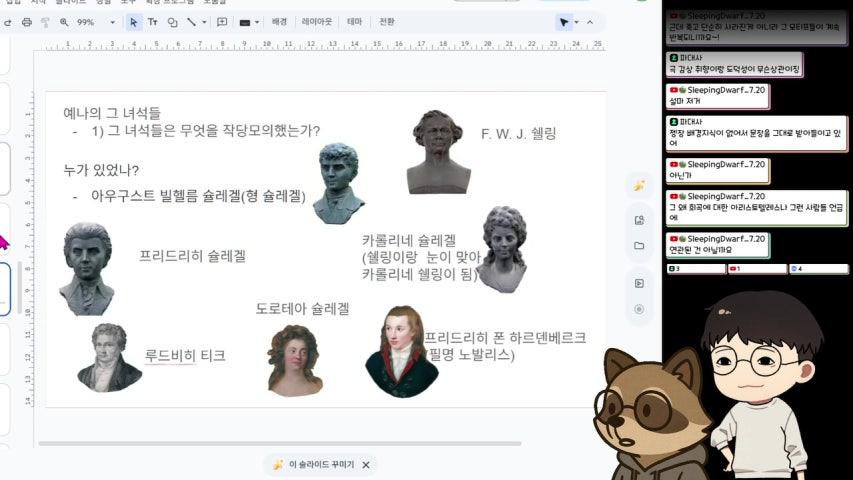The width and height of the screenshot is (853, 480).
Task: Open the 전환 (transition) panel
Action: (386, 22)
